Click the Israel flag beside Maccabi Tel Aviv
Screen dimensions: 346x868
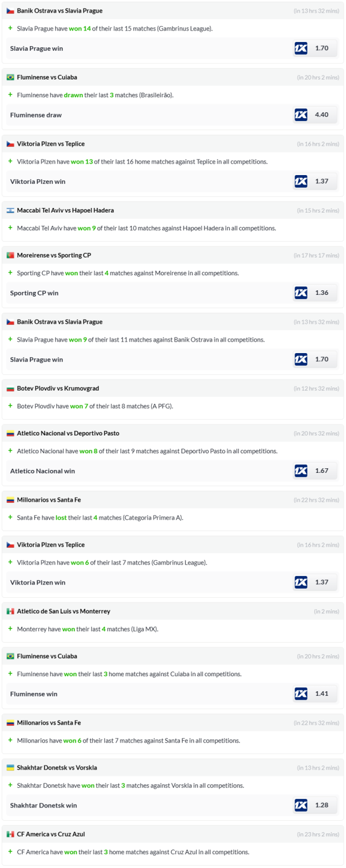pos(10,210)
